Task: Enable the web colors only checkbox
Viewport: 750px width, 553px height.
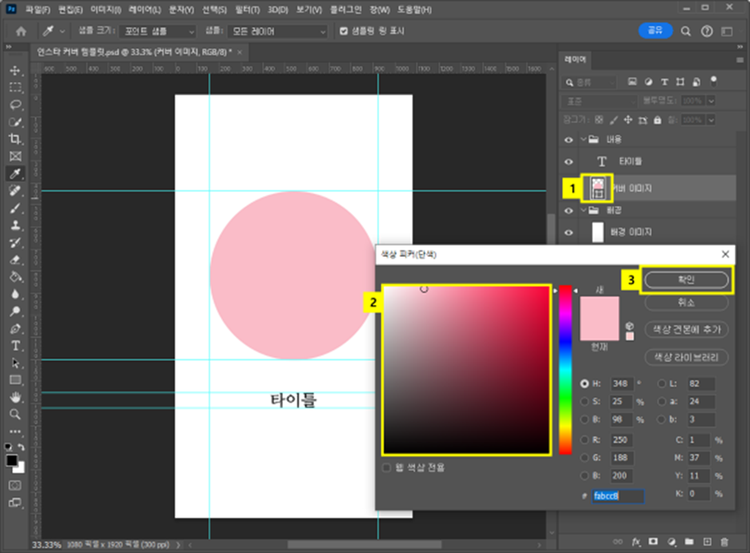Action: (387, 467)
